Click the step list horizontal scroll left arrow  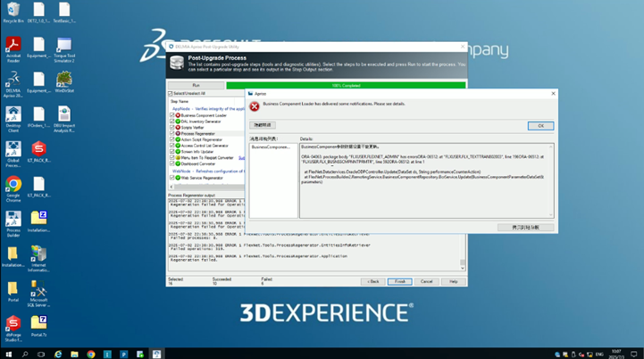coord(171,187)
